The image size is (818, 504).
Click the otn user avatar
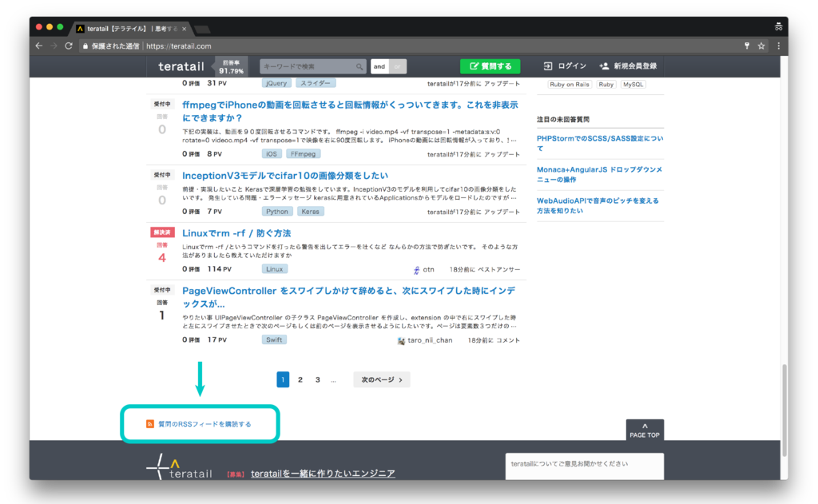tap(416, 270)
